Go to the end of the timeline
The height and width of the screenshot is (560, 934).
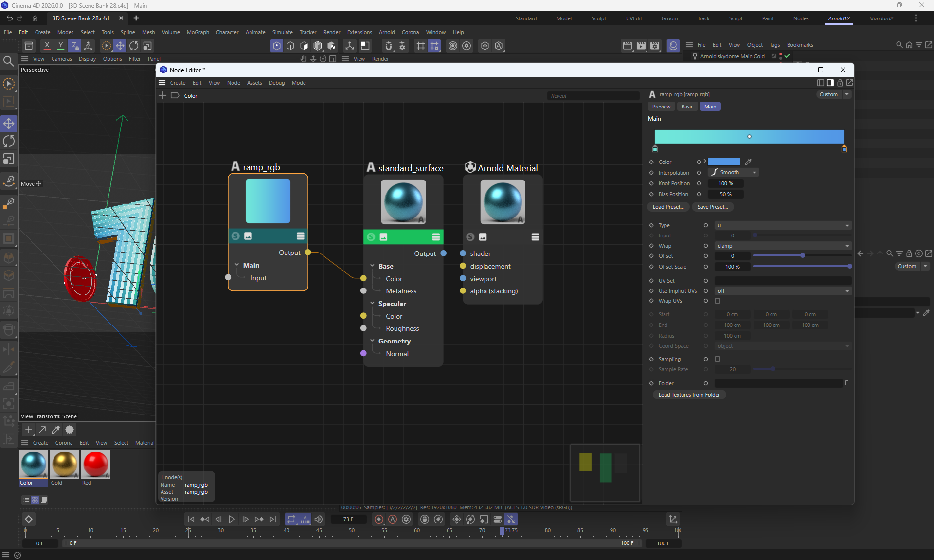point(273,519)
